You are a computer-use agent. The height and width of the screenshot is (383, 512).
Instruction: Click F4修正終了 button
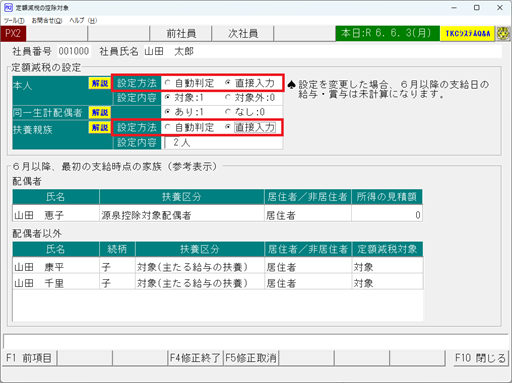click(x=195, y=358)
